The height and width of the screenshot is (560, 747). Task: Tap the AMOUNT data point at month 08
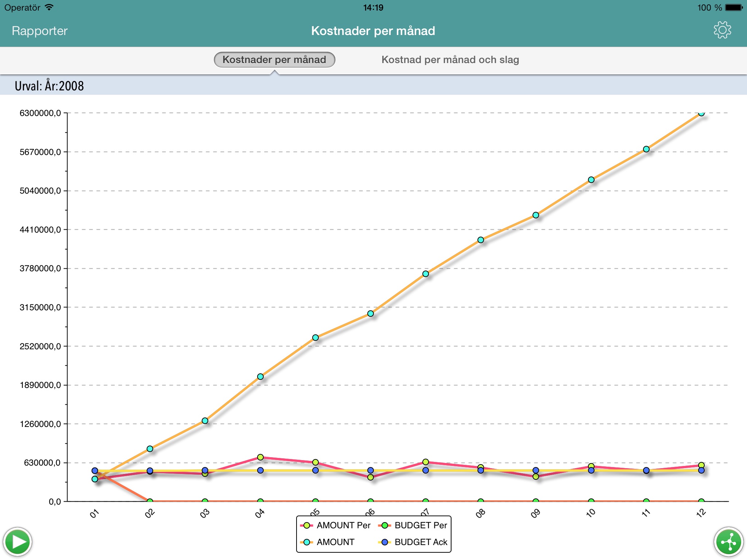click(x=480, y=240)
